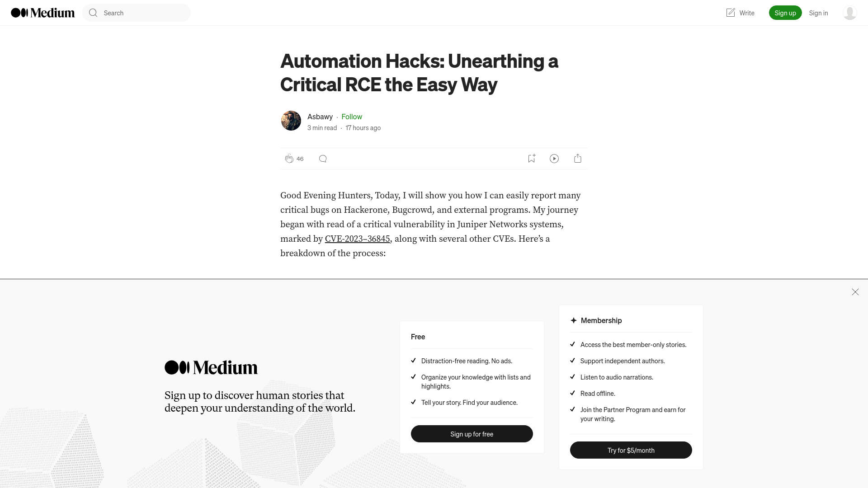Screen dimensions: 868x488
Task: Sign up for free on Medium
Action: pyautogui.click(x=472, y=434)
